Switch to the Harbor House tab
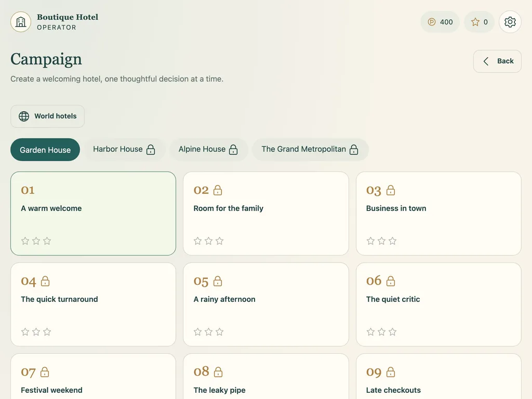This screenshot has width=532, height=399. coord(124,149)
